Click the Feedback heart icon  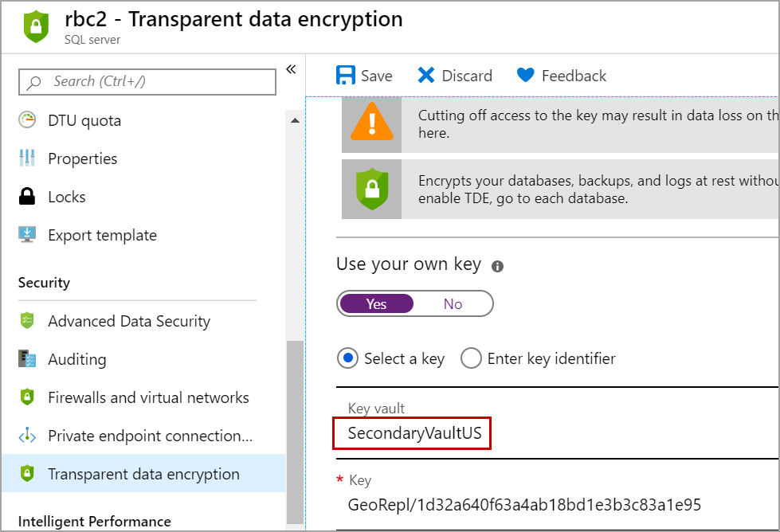525,76
